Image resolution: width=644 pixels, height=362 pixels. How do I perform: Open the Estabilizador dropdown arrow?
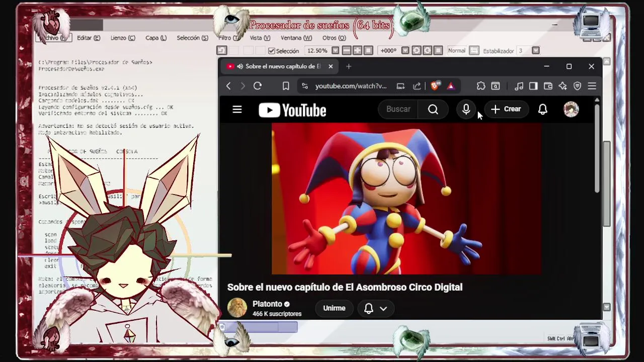coord(536,50)
